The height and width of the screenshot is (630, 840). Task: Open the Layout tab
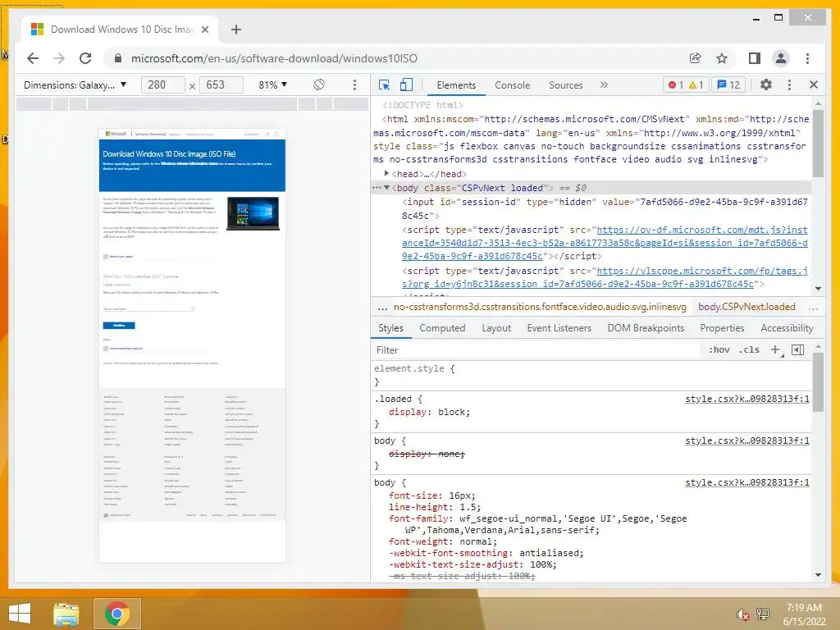(x=496, y=328)
